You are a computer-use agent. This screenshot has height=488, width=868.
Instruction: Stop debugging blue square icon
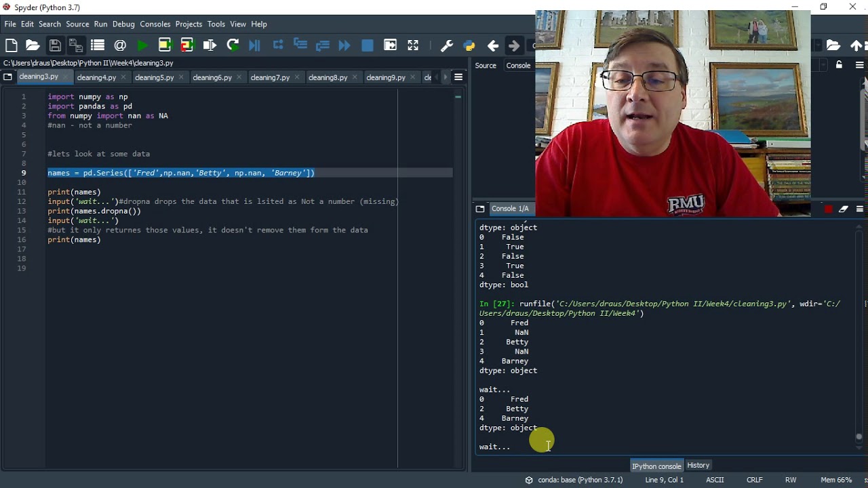(x=368, y=45)
